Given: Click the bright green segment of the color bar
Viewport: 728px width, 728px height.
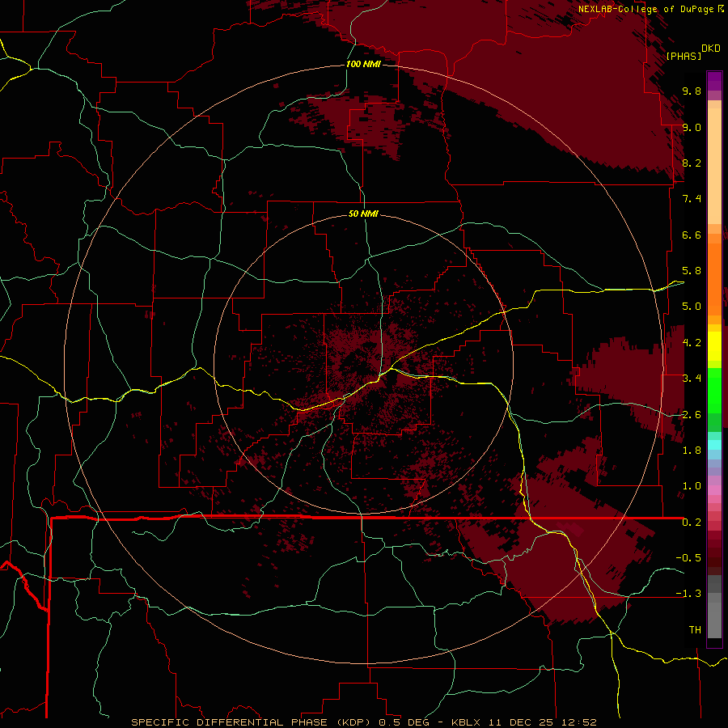Looking at the screenshot, I should (x=714, y=390).
